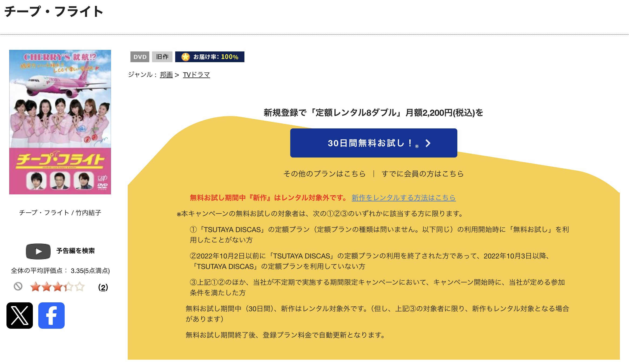Click the DVD format tag
This screenshot has width=629, height=364.
coord(140,57)
